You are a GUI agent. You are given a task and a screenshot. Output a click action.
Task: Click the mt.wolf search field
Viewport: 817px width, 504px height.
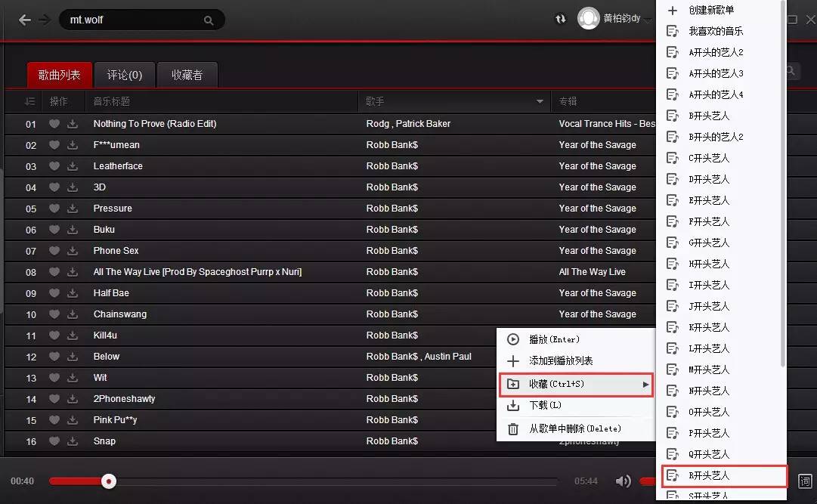point(132,20)
